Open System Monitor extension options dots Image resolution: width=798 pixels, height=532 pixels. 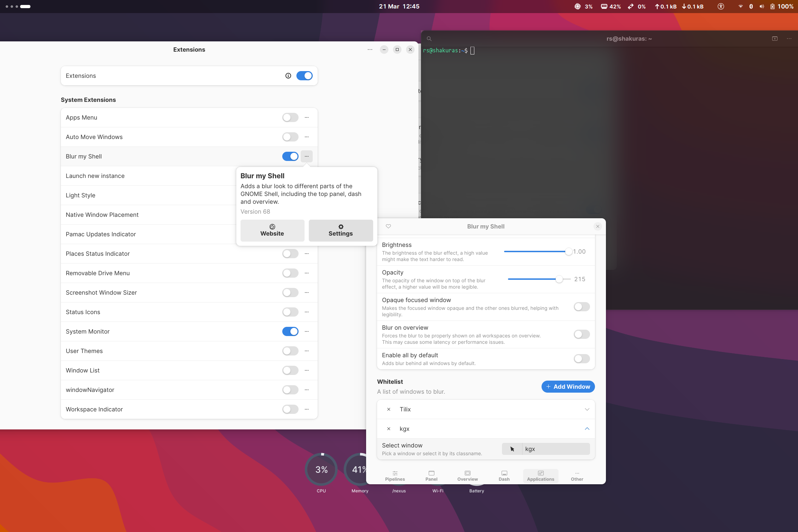tap(307, 331)
